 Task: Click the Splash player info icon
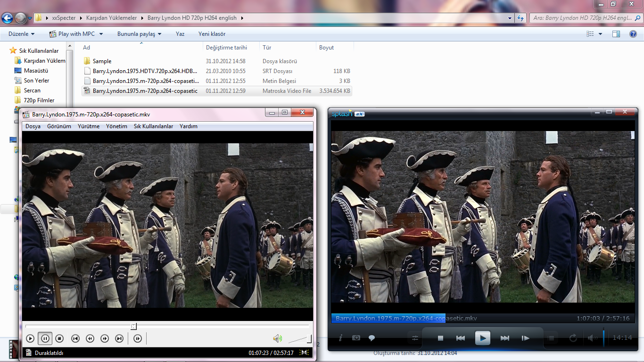click(341, 338)
